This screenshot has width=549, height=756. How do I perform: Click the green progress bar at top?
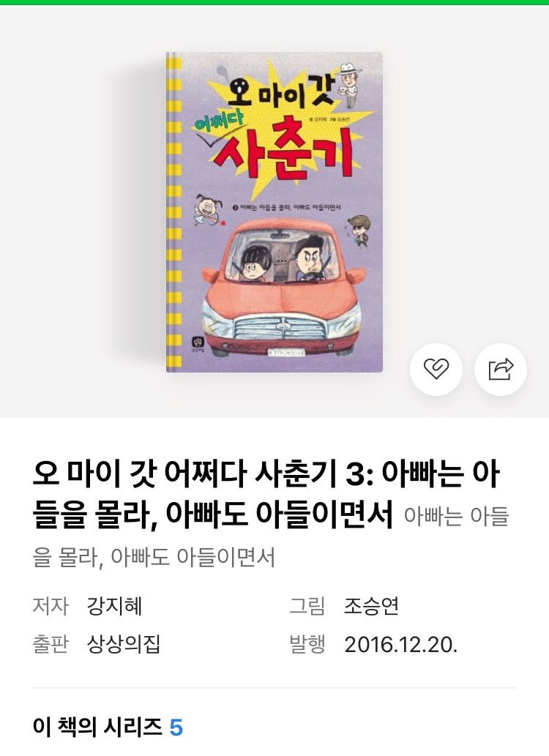[274, 2]
